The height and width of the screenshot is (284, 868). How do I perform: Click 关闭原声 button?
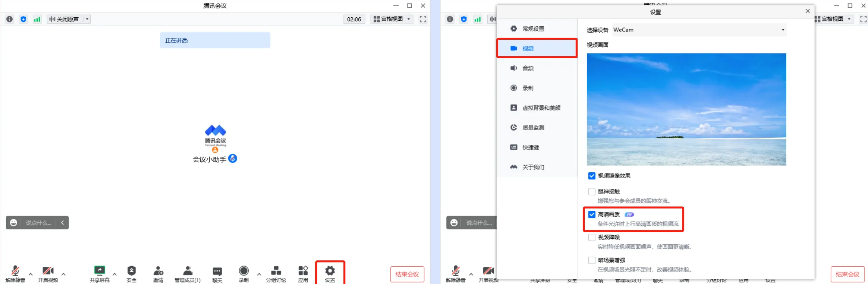point(65,19)
